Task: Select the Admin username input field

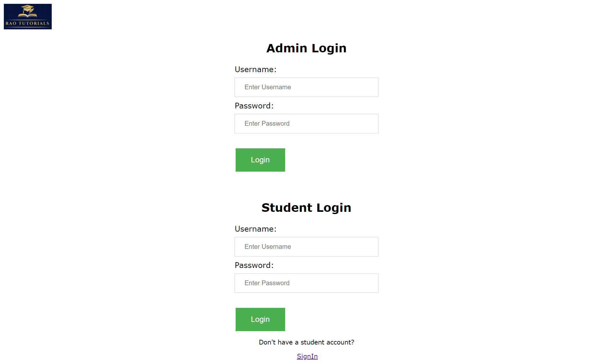Action: tap(306, 87)
